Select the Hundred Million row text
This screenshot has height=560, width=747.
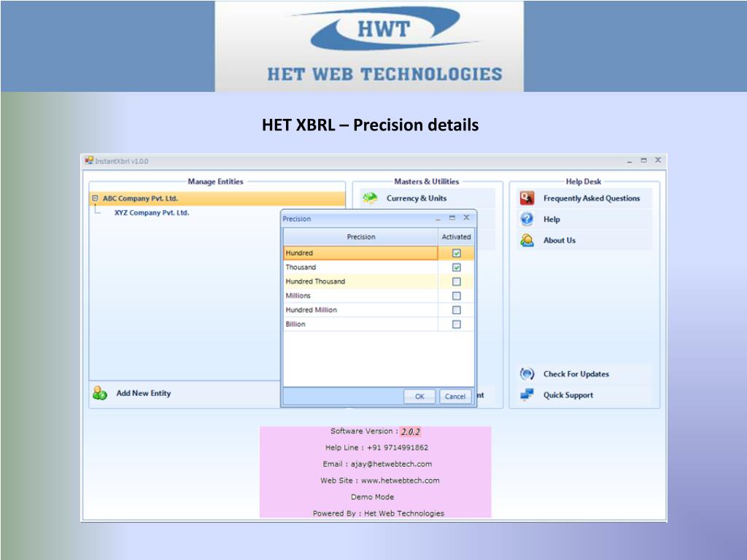pos(311,310)
